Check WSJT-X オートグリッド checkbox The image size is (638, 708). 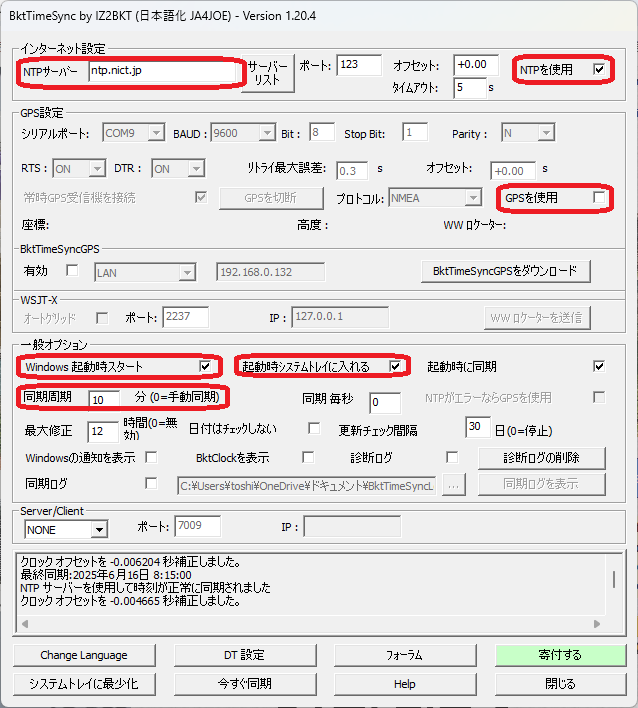point(102,318)
